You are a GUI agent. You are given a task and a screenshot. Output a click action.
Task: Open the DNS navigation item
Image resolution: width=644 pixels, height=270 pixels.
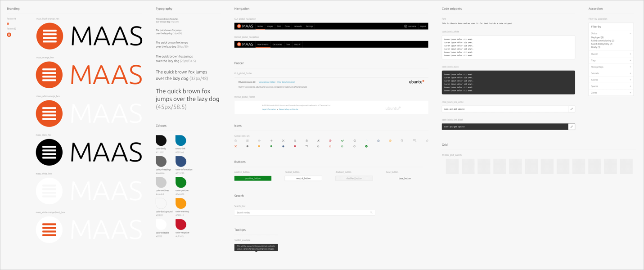[279, 26]
